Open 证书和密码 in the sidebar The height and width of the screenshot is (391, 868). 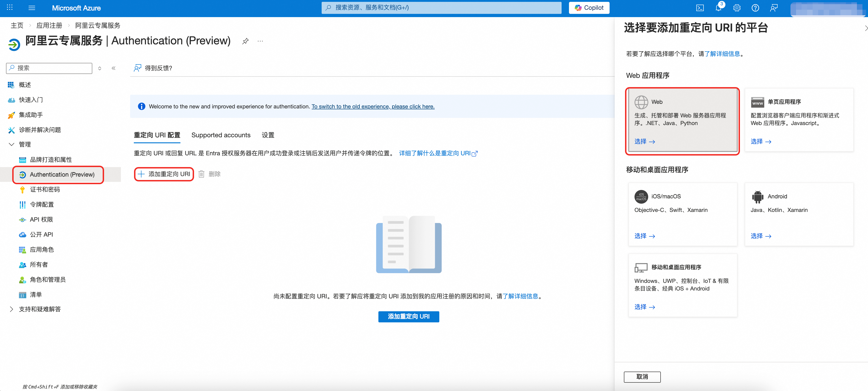45,189
